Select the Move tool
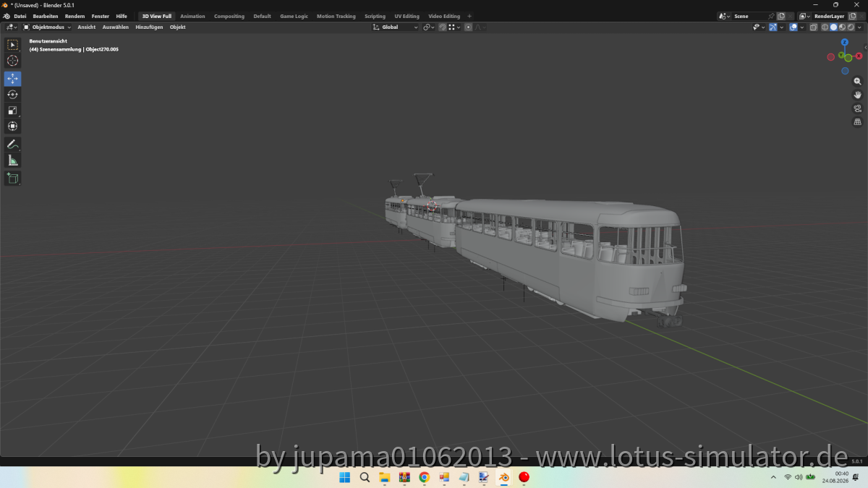 [x=13, y=79]
